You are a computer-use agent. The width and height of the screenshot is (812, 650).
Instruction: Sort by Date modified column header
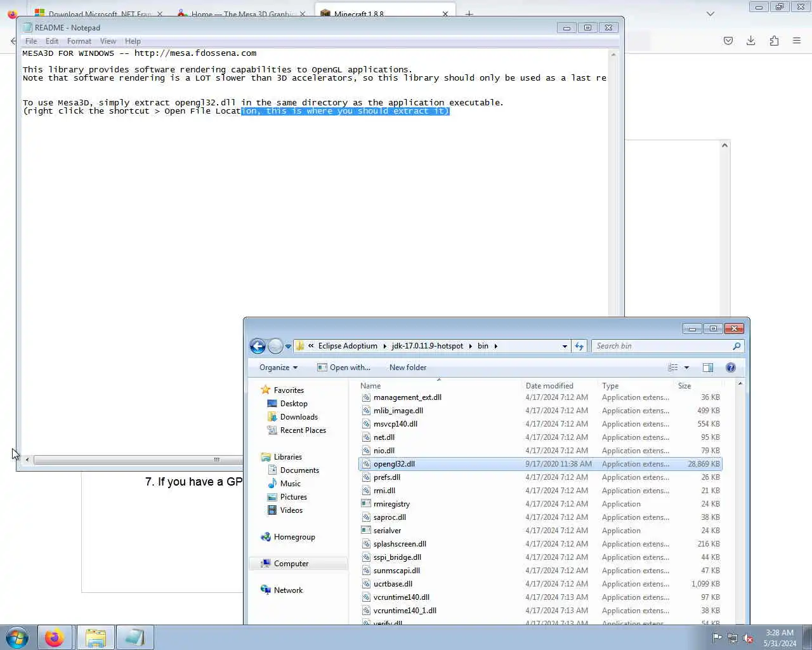coord(560,386)
